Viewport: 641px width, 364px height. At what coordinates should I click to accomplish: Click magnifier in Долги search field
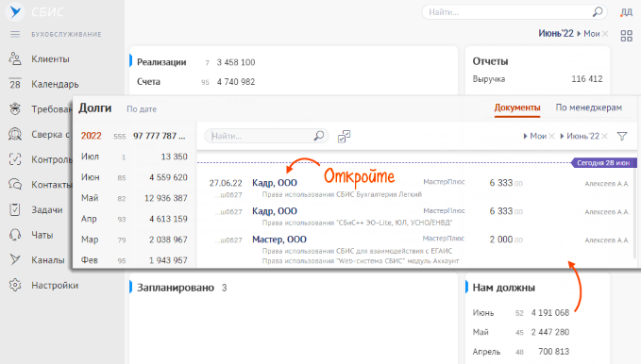(x=319, y=136)
